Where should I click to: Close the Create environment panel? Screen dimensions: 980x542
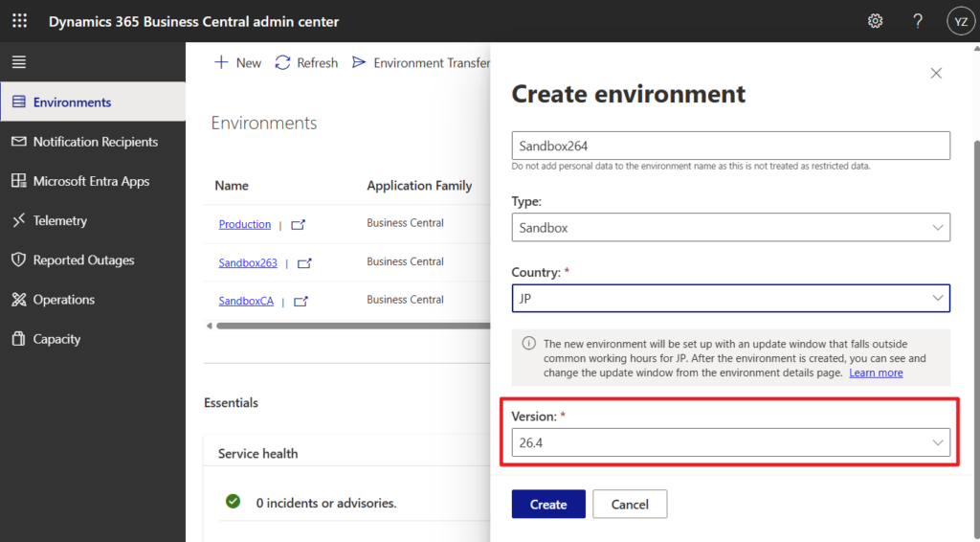tap(936, 73)
